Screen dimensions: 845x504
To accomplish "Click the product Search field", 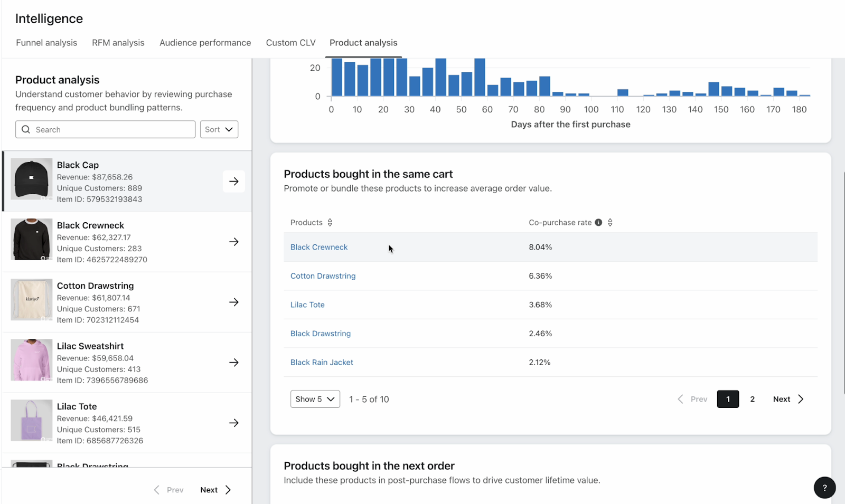I will pos(106,129).
